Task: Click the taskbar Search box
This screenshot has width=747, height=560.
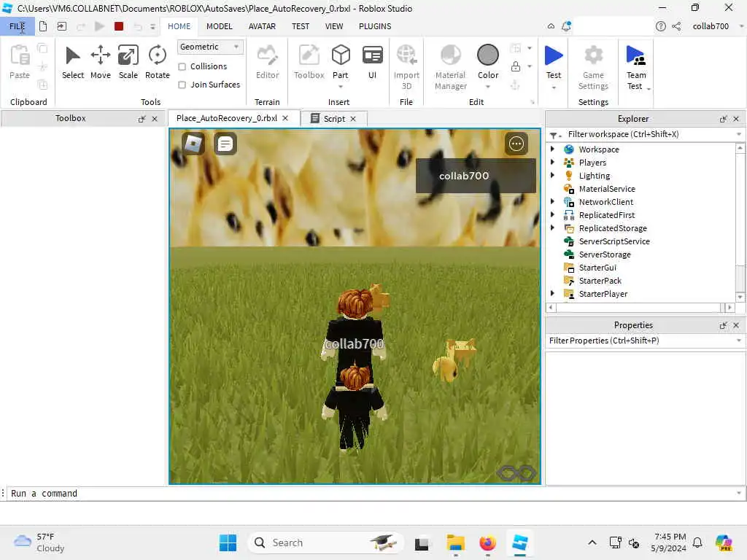Action: (325, 542)
